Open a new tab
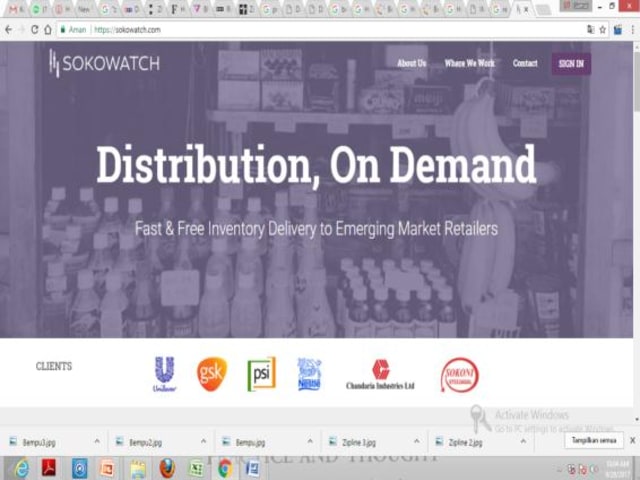640x480 pixels. [x=543, y=10]
